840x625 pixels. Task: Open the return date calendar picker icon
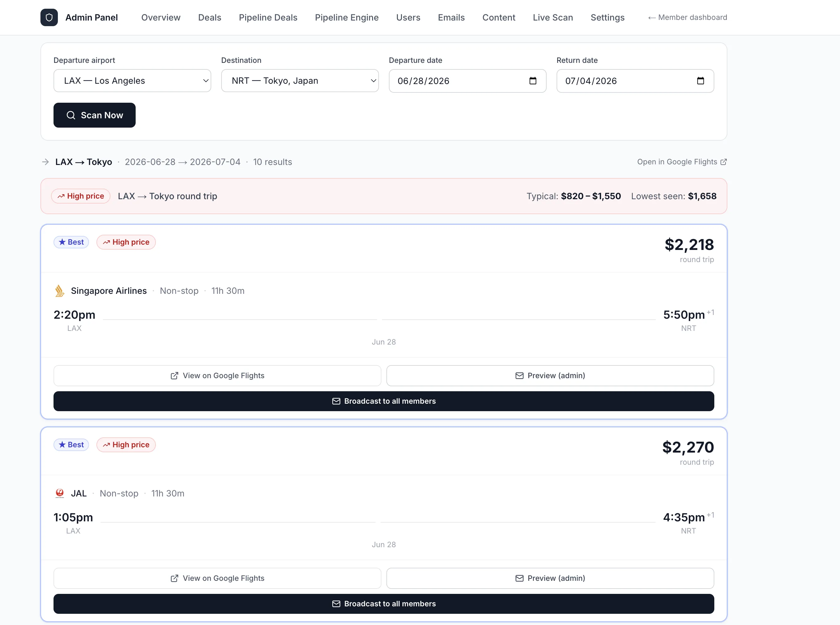(x=700, y=81)
